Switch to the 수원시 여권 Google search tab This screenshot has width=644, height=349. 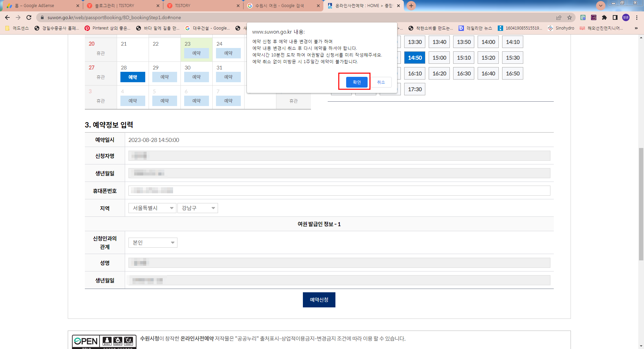282,5
